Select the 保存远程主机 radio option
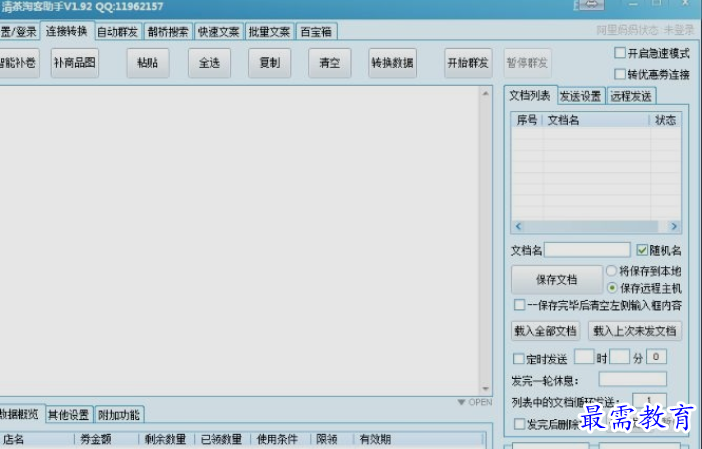702x449 pixels. coord(612,288)
